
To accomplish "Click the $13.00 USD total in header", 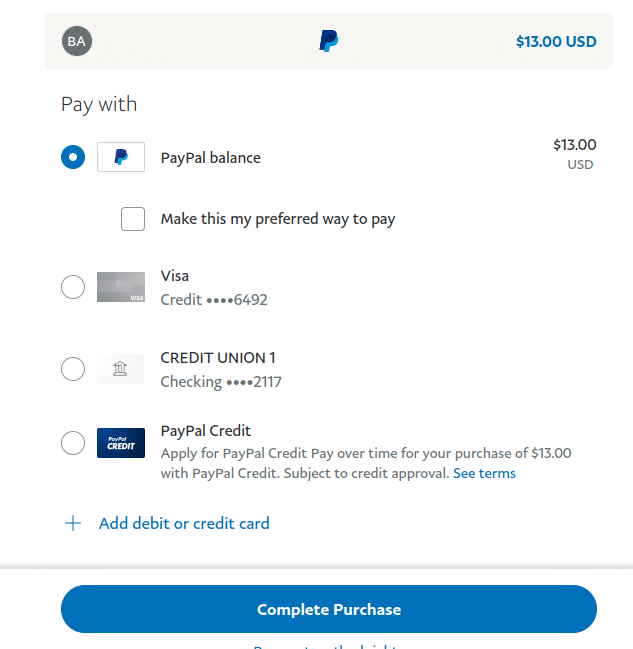I will (x=556, y=41).
